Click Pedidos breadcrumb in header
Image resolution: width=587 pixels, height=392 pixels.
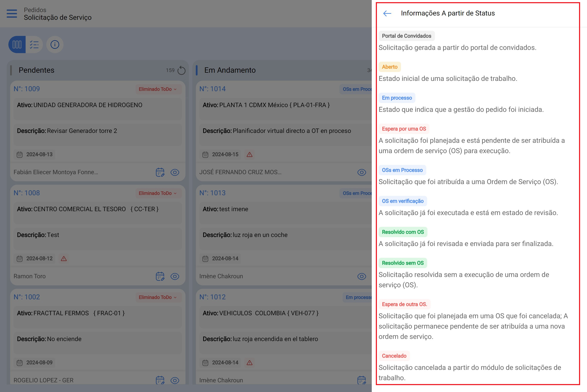pos(35,10)
